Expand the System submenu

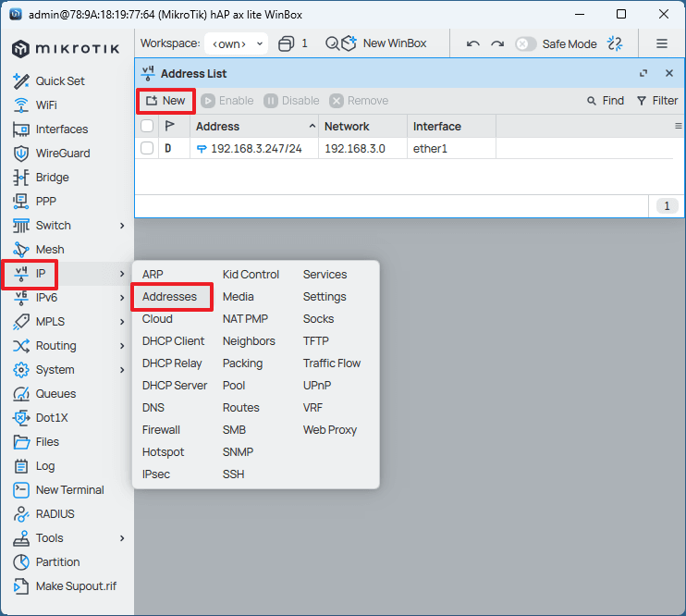(122, 370)
